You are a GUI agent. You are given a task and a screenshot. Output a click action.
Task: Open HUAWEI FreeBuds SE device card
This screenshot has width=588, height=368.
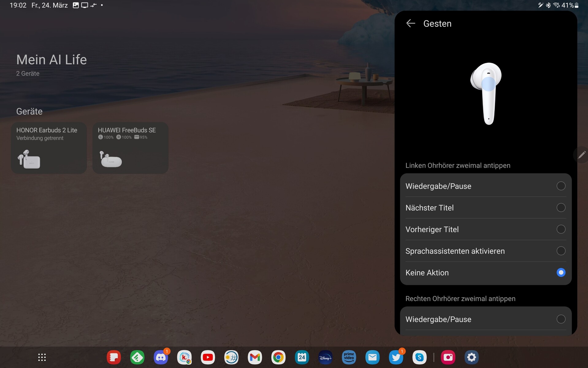pyautogui.click(x=130, y=148)
